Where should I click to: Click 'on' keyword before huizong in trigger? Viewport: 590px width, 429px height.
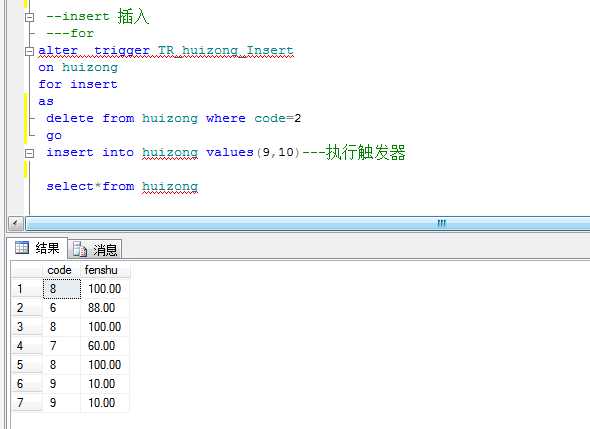pos(46,68)
